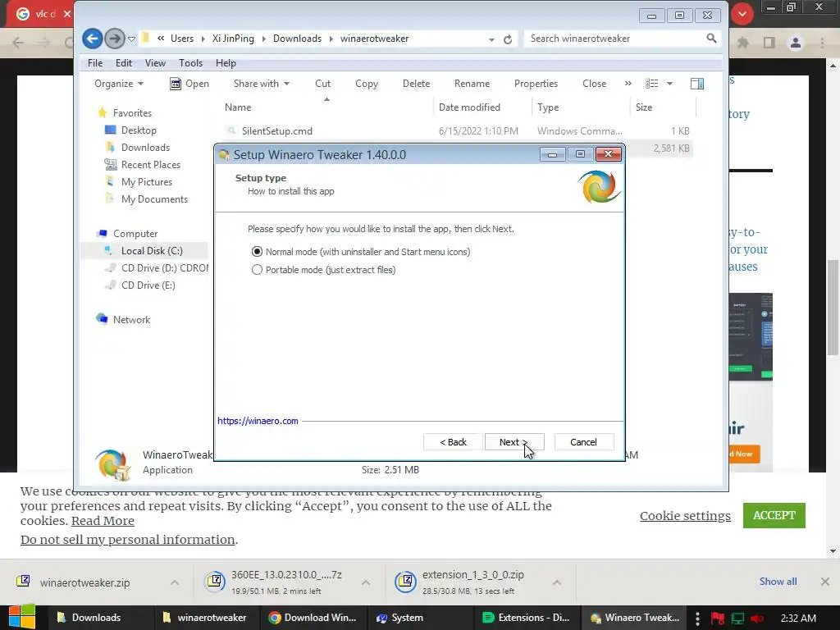Go back in Explorer window

point(92,39)
